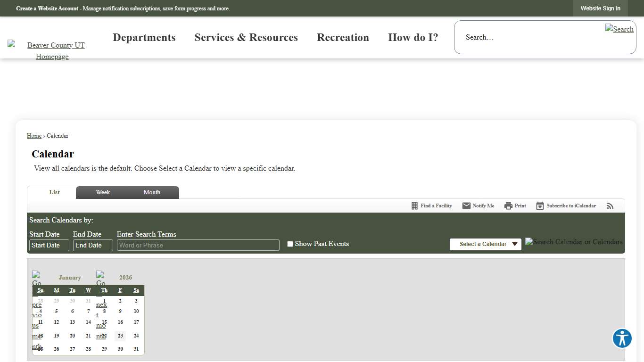Click the Home breadcrumb link
Screen dimensions: 644x362
34,136
